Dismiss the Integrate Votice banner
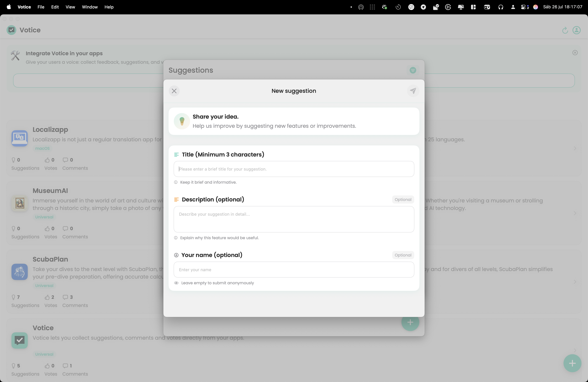 coord(575,53)
